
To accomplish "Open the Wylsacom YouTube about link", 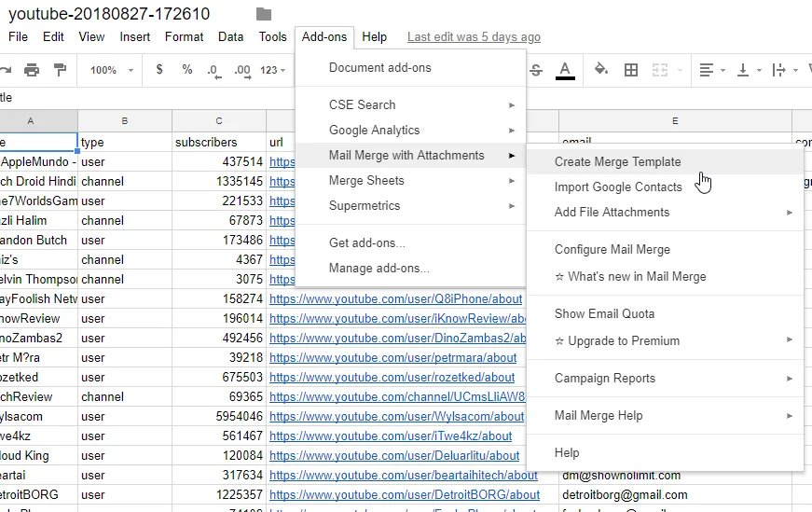I will [x=397, y=417].
